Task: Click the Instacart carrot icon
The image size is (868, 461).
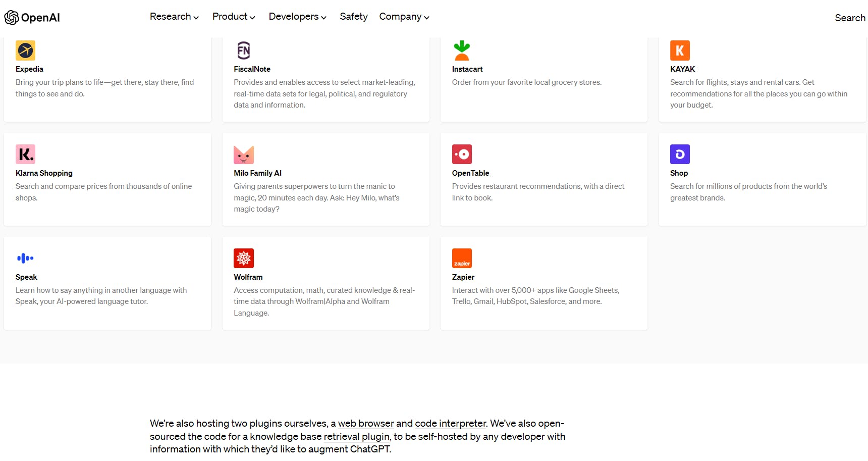Action: click(x=462, y=50)
